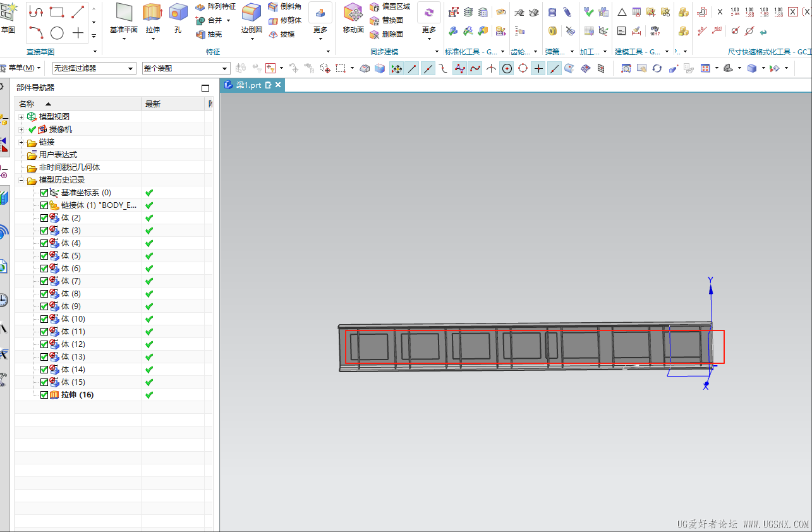Click the 边倒圆 edge blend icon

(251, 13)
